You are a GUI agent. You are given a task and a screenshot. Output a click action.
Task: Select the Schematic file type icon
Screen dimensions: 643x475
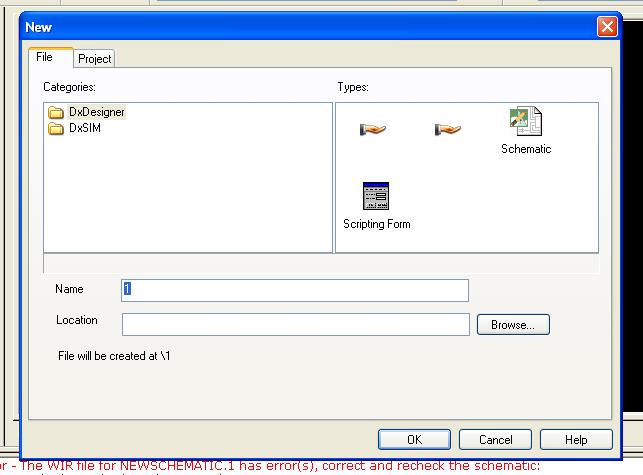tap(526, 121)
